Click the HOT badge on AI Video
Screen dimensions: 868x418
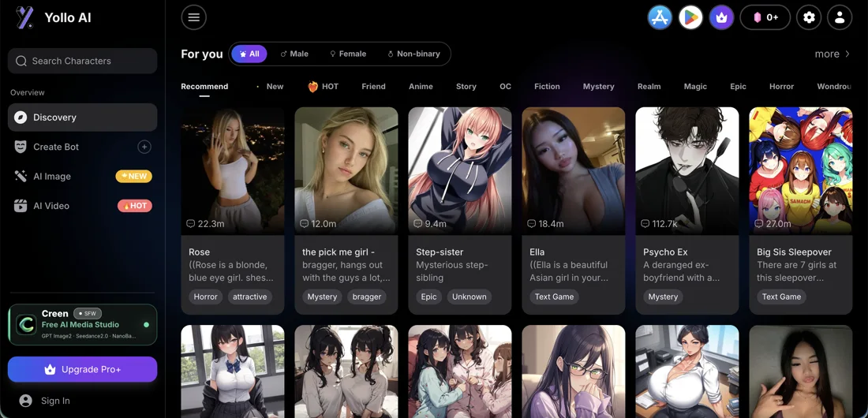[x=134, y=205]
